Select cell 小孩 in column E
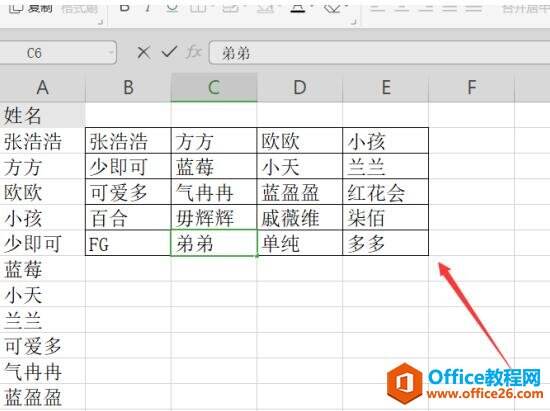The height and width of the screenshot is (411, 550). pyautogui.click(x=385, y=141)
